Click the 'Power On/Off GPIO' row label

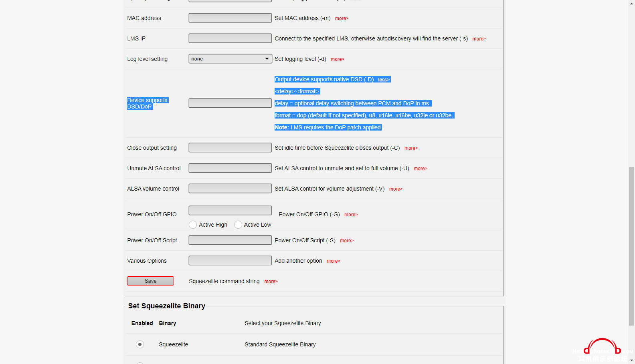pyautogui.click(x=152, y=214)
